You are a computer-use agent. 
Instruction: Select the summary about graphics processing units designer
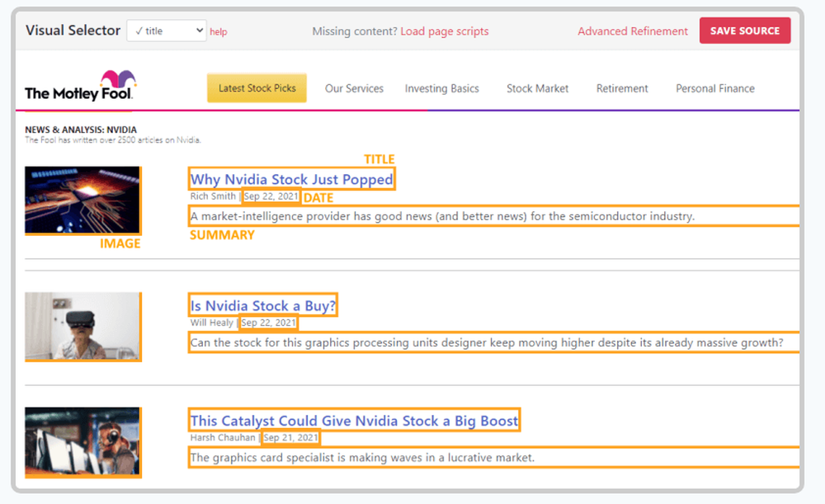[487, 343]
